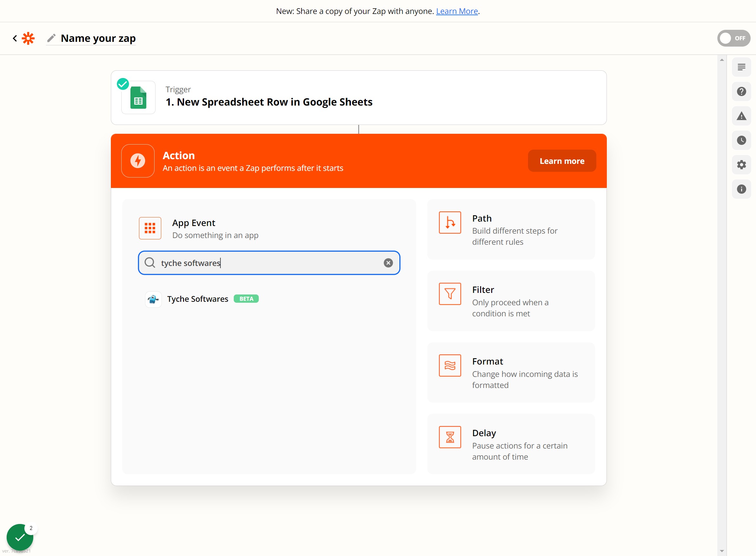
Task: Toggle the Zap ON/OFF switch
Action: (734, 38)
